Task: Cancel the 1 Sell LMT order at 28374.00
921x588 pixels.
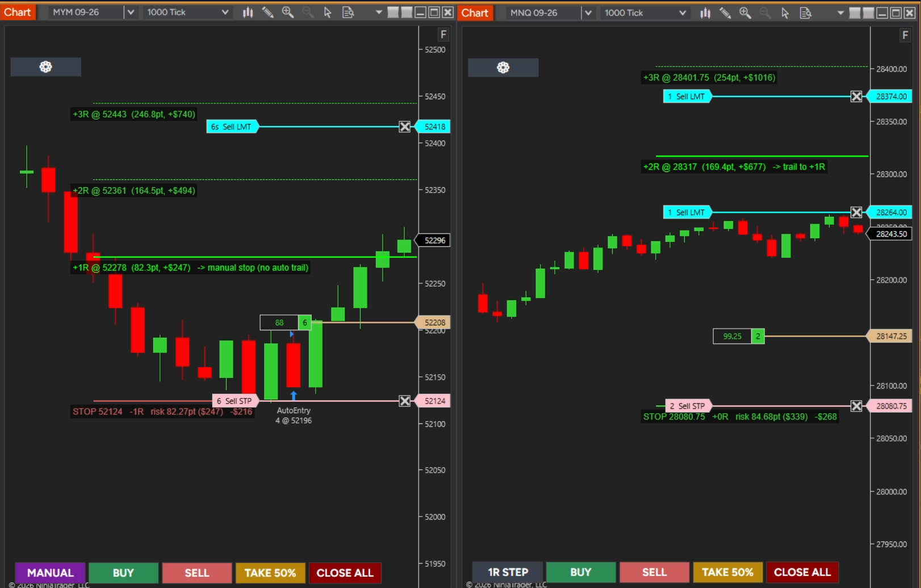Action: coord(856,96)
